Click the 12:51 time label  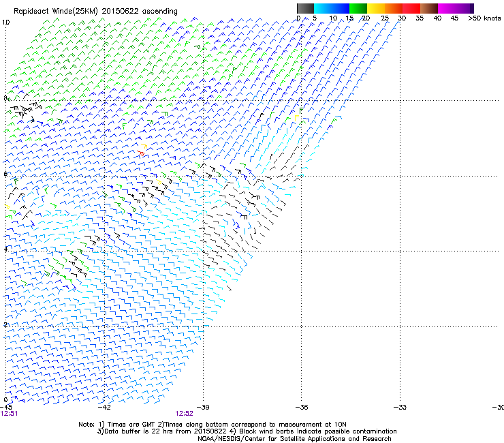pyautogui.click(x=9, y=414)
